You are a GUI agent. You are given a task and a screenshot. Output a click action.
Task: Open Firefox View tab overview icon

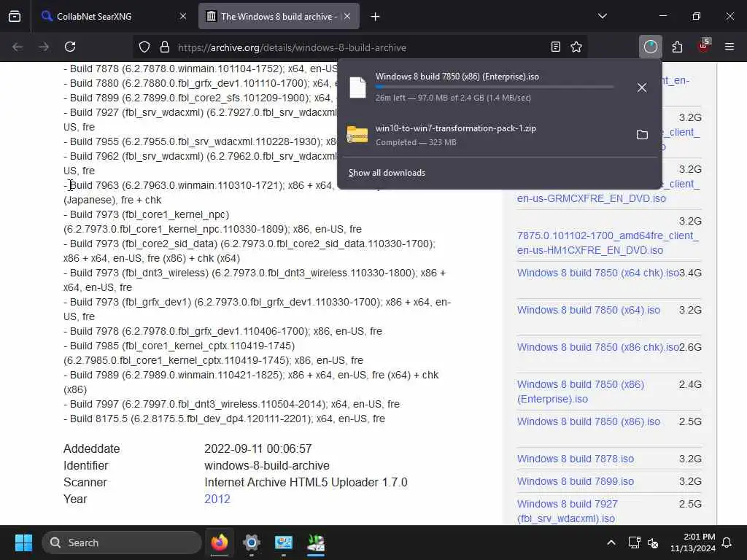15,16
